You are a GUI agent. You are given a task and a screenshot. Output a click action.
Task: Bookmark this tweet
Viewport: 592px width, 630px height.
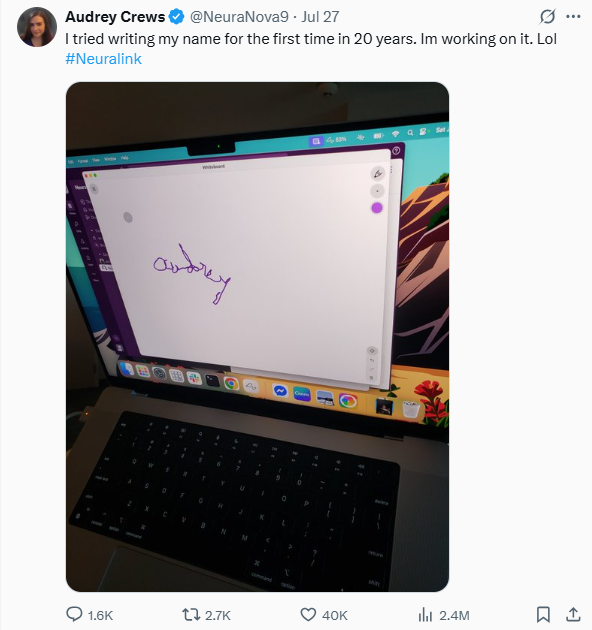click(x=543, y=615)
